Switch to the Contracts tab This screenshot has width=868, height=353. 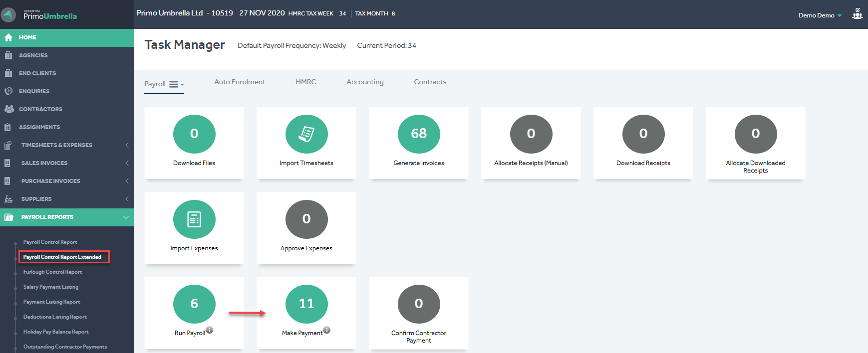[x=430, y=82]
